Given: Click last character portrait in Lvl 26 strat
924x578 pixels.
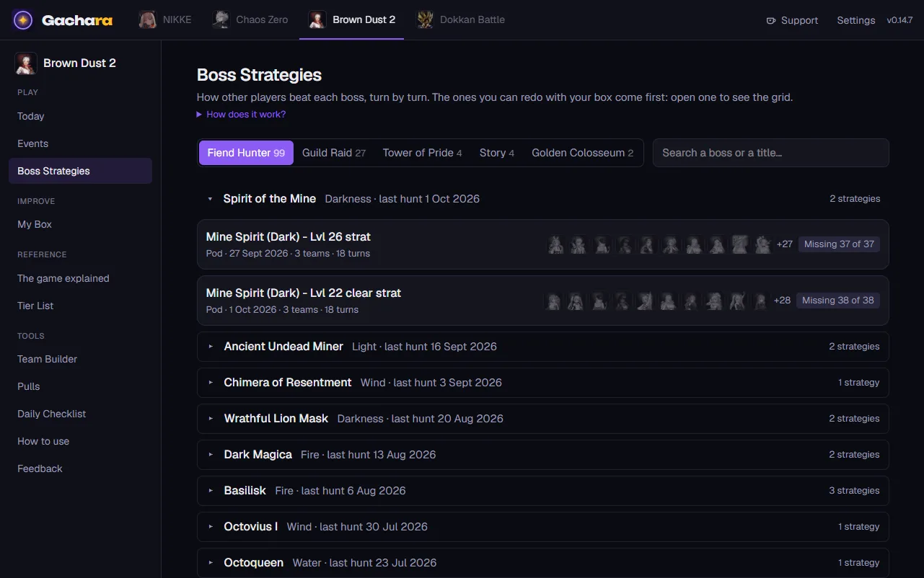Looking at the screenshot, I should (x=762, y=244).
